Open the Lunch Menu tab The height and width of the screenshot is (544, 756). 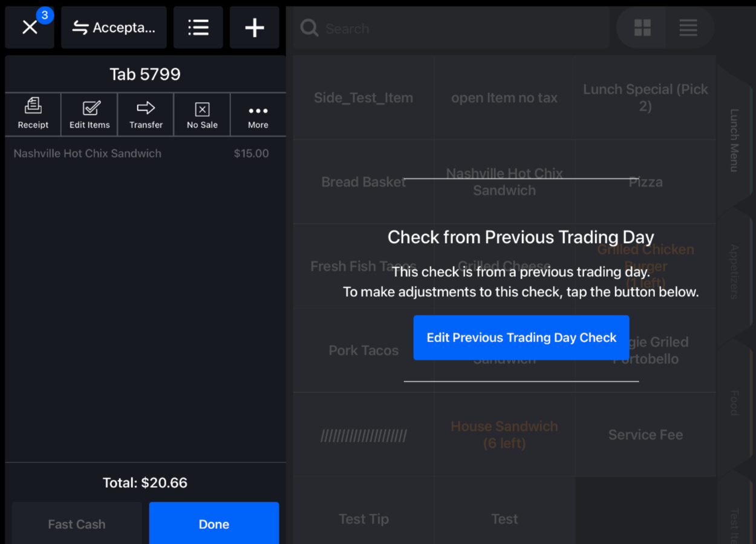734,138
